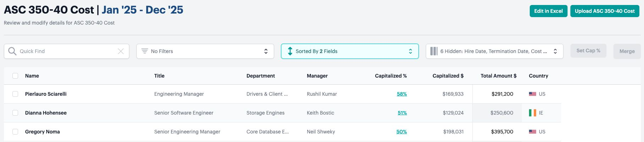Click the $250,600 total amount
Screen dimensions: 644x142
pos(502,113)
